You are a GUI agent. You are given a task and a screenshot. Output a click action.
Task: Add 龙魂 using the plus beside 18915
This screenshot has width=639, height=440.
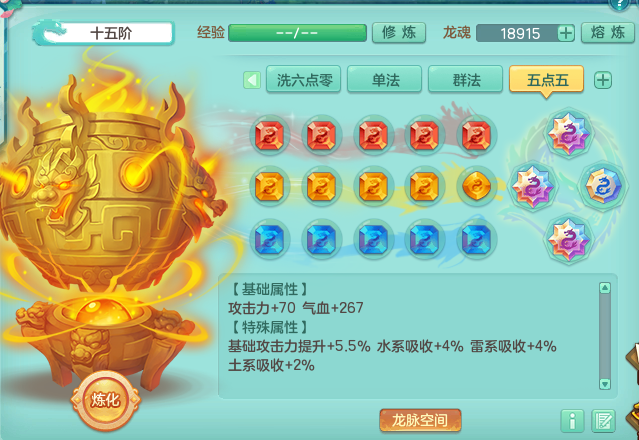tap(566, 33)
